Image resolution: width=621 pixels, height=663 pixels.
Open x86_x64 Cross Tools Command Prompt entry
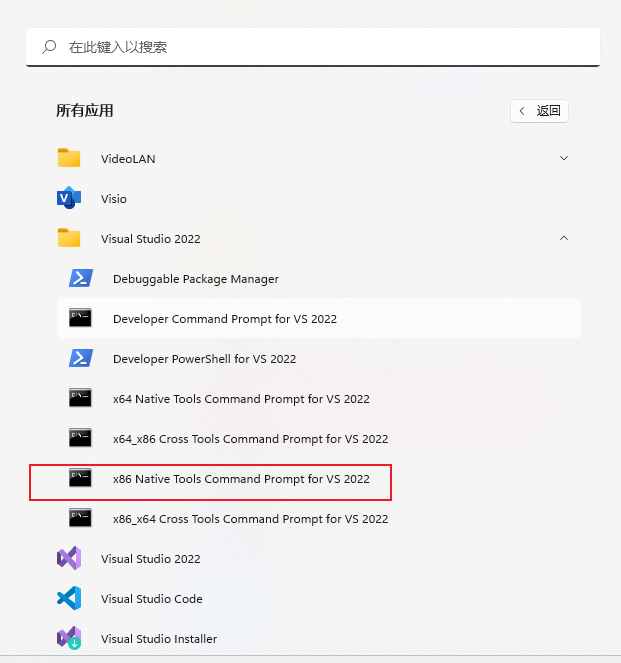click(250, 519)
